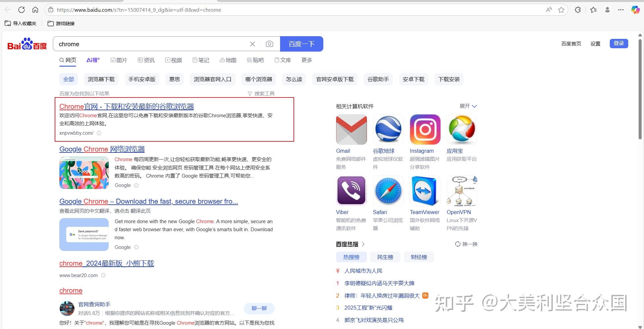Select the 民生榜 tab
Viewport: 644px width, 329px height.
pos(385,257)
